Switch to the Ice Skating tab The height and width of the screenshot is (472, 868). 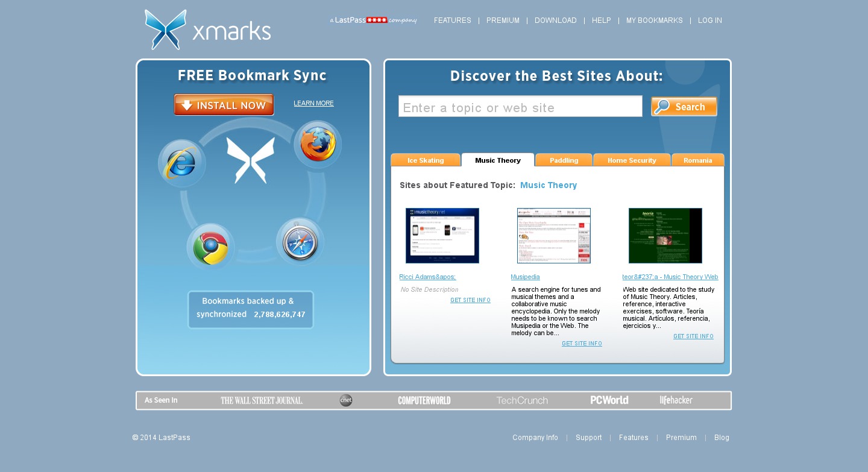[x=426, y=160]
